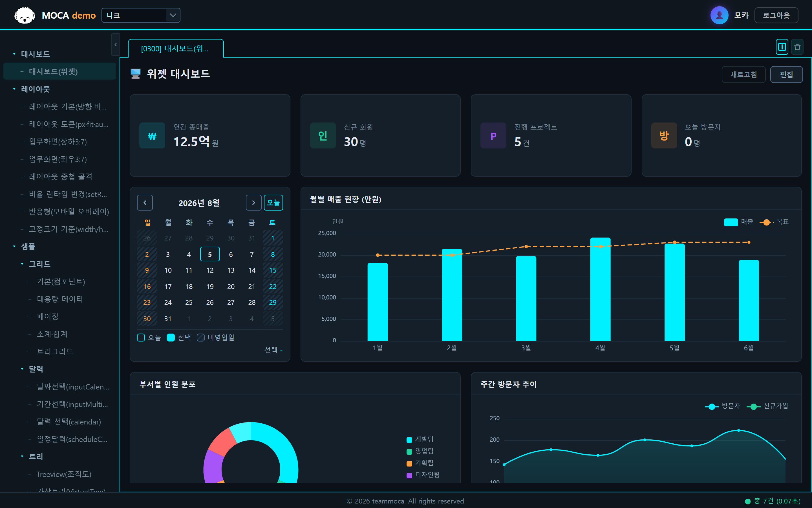Jump to today with the 오늘 button
Image resolution: width=812 pixels, height=508 pixels.
273,203
